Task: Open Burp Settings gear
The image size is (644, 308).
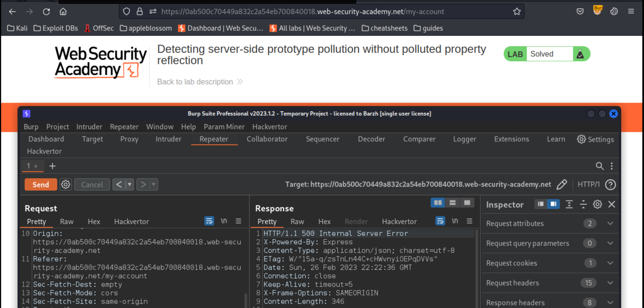Action: pos(595,139)
